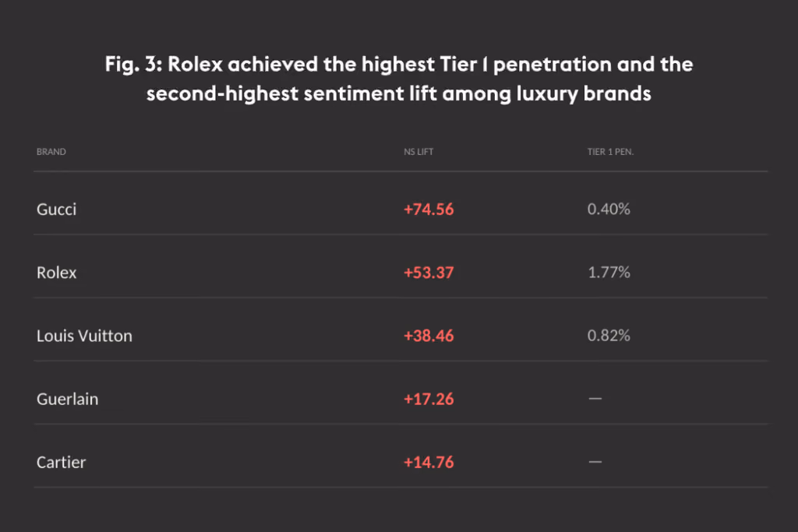The height and width of the screenshot is (532, 798).
Task: Click the title's second line about sentiment lift
Action: pyautogui.click(x=399, y=93)
